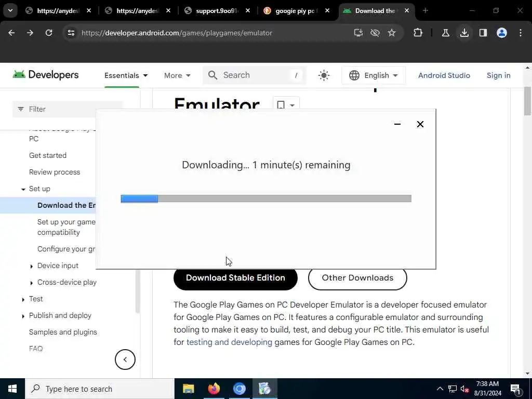Open the Essentials dropdown menu
The height and width of the screenshot is (399, 532).
(126, 75)
